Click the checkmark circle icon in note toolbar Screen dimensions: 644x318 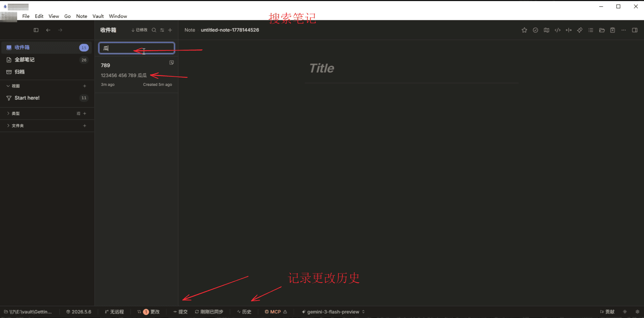point(535,30)
